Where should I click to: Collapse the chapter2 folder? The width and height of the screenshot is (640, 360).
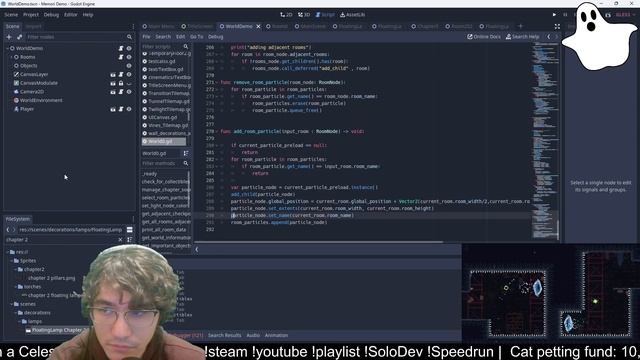(x=16, y=269)
